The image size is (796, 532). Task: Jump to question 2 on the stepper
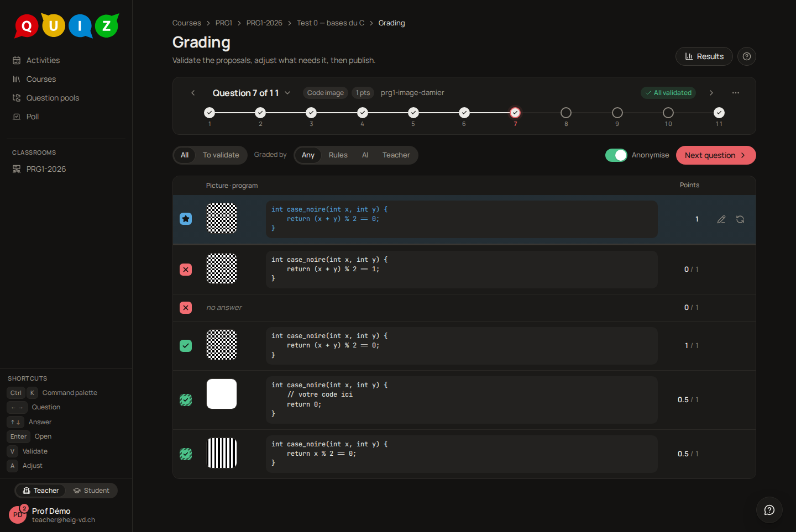[x=260, y=113]
